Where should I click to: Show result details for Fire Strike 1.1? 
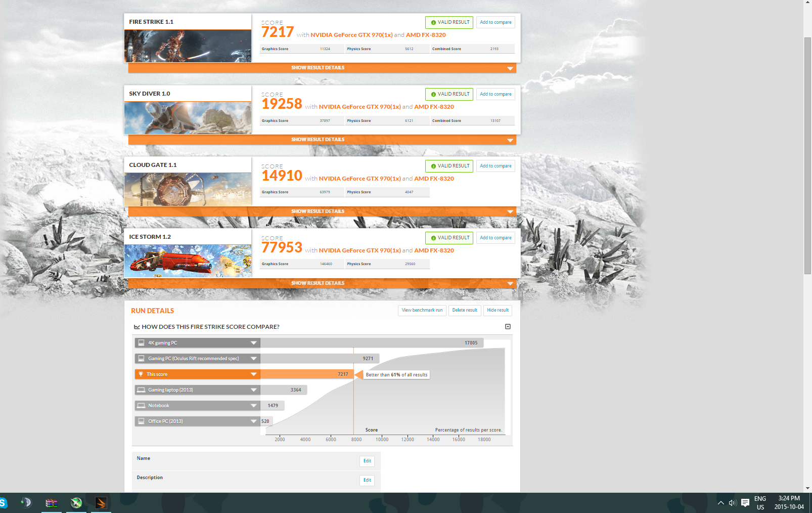click(322, 68)
